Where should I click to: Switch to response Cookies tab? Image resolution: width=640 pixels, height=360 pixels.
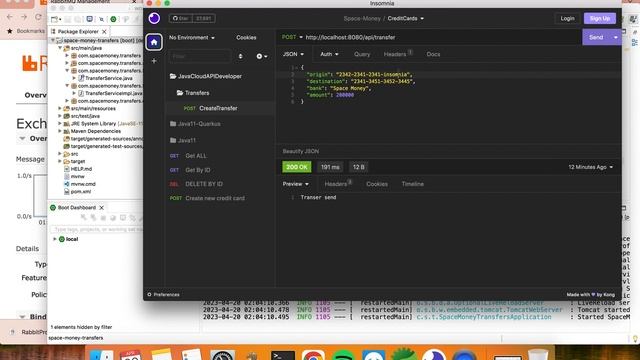377,184
